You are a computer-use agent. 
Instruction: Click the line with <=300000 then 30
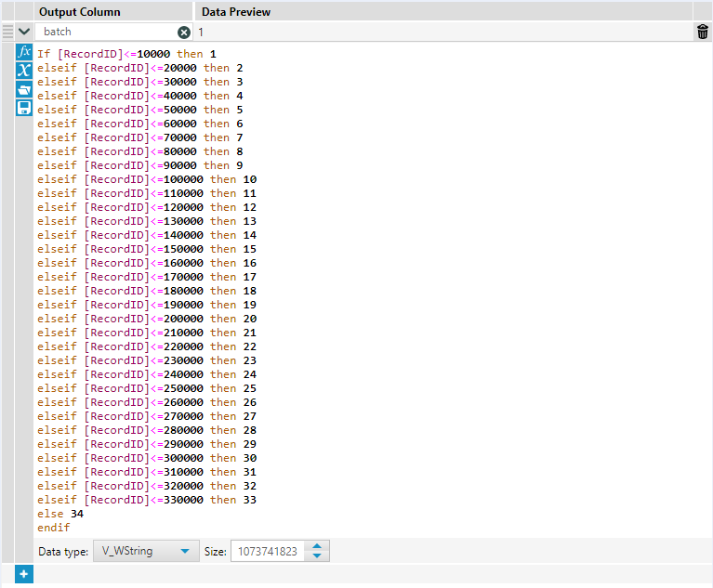pyautogui.click(x=147, y=458)
